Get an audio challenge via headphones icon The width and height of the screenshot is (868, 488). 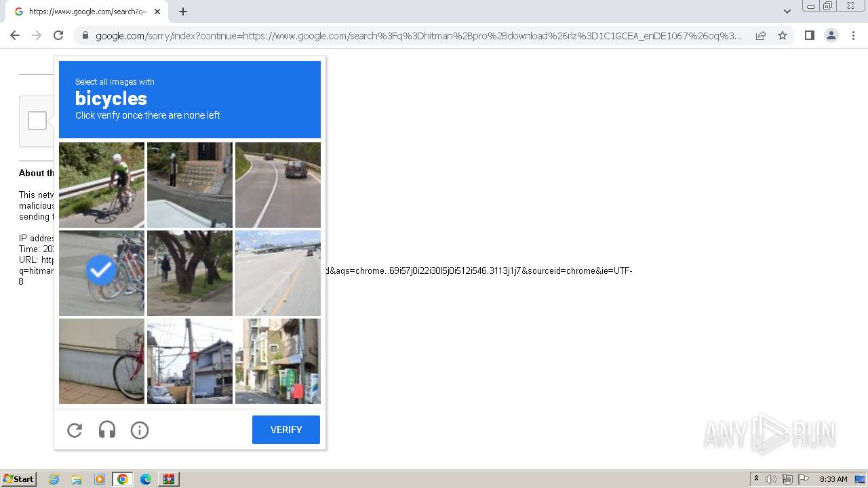[107, 430]
